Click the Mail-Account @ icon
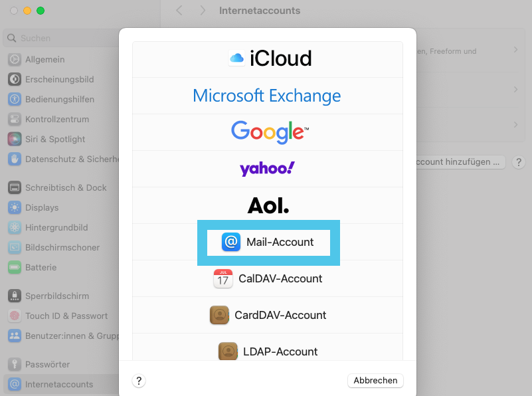532x396 pixels. [x=231, y=242]
